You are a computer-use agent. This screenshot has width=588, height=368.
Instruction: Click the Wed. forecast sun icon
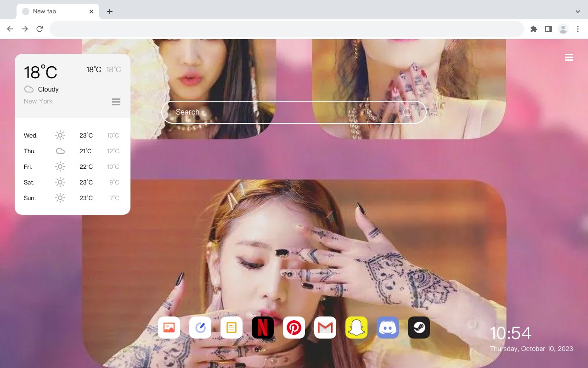(x=60, y=135)
